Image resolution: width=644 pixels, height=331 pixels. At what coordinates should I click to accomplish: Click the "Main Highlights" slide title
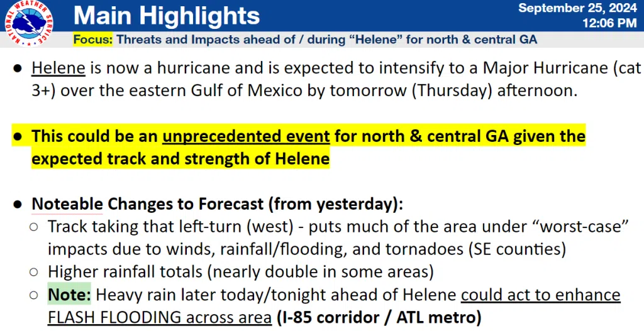pyautogui.click(x=166, y=16)
